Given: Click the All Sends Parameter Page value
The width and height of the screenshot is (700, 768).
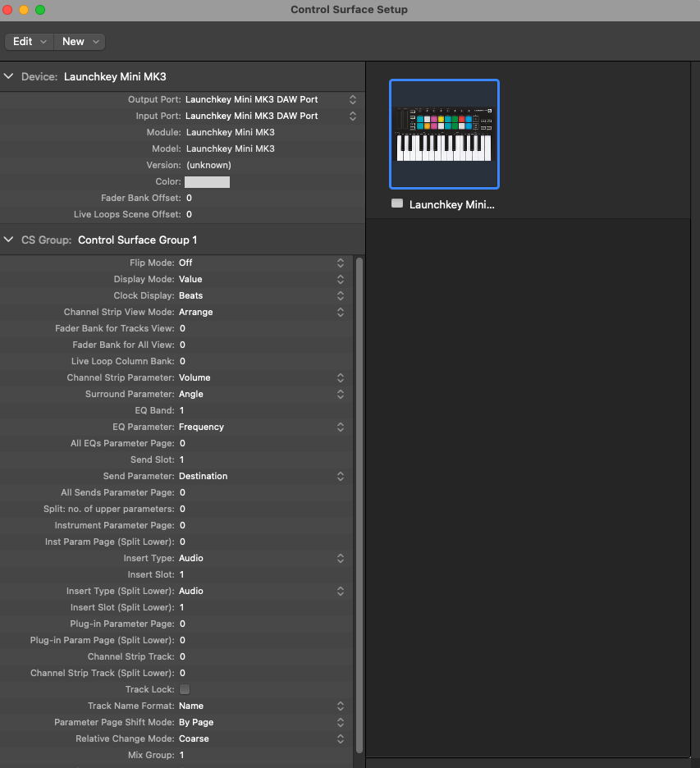Looking at the screenshot, I should [182, 493].
